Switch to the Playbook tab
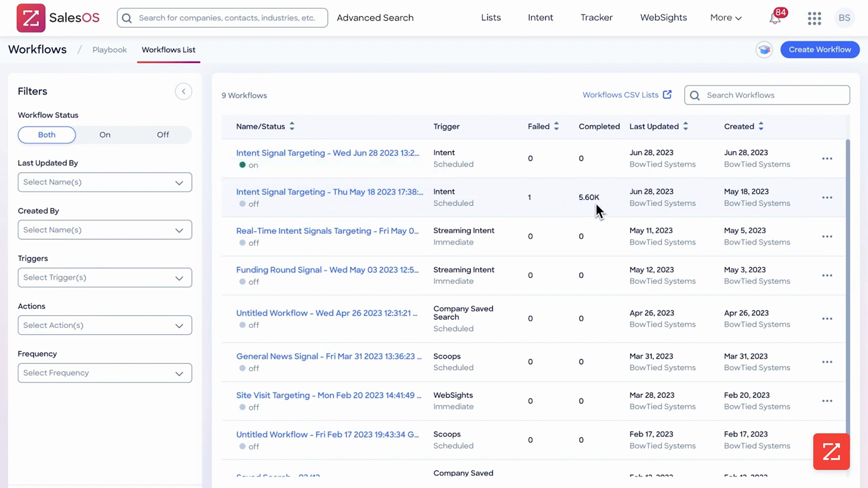 click(109, 49)
